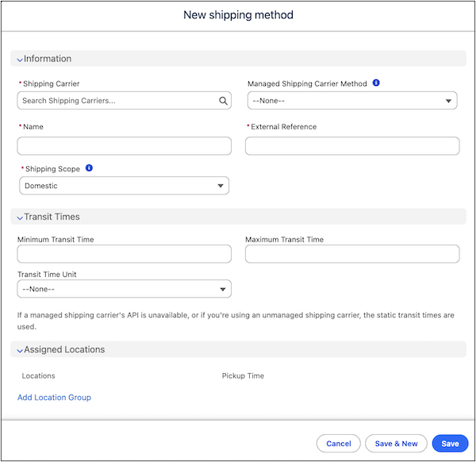
Task: Open info tooltip next to Shipping Scope
Action: pyautogui.click(x=89, y=167)
